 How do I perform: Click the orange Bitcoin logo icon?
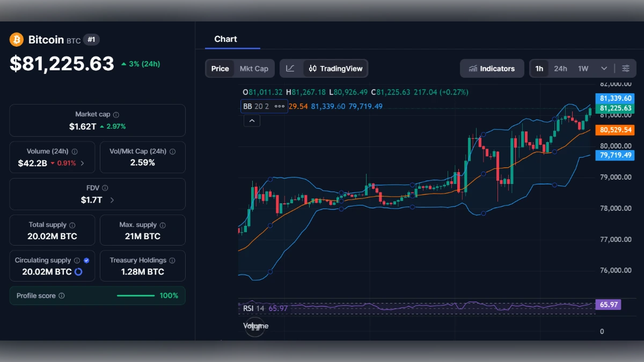tap(17, 40)
